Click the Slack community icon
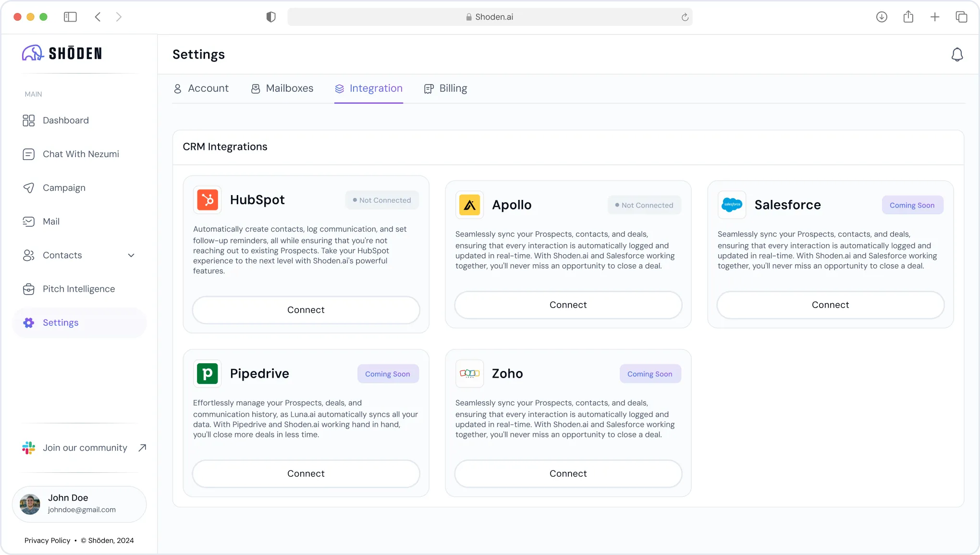980x555 pixels. click(x=29, y=448)
